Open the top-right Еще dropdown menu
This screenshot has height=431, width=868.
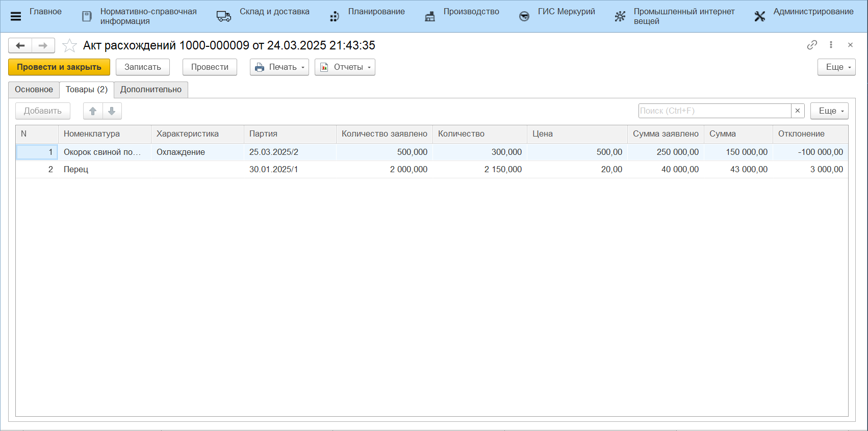click(x=836, y=67)
